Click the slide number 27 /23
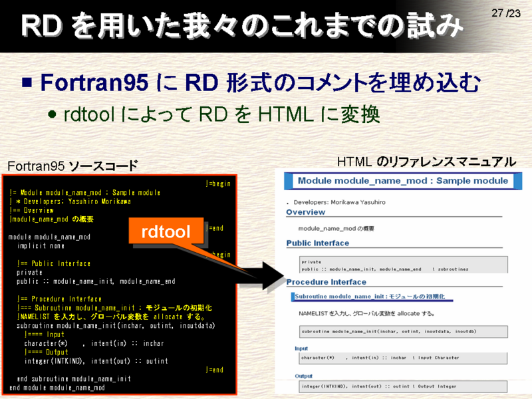 (x=505, y=13)
